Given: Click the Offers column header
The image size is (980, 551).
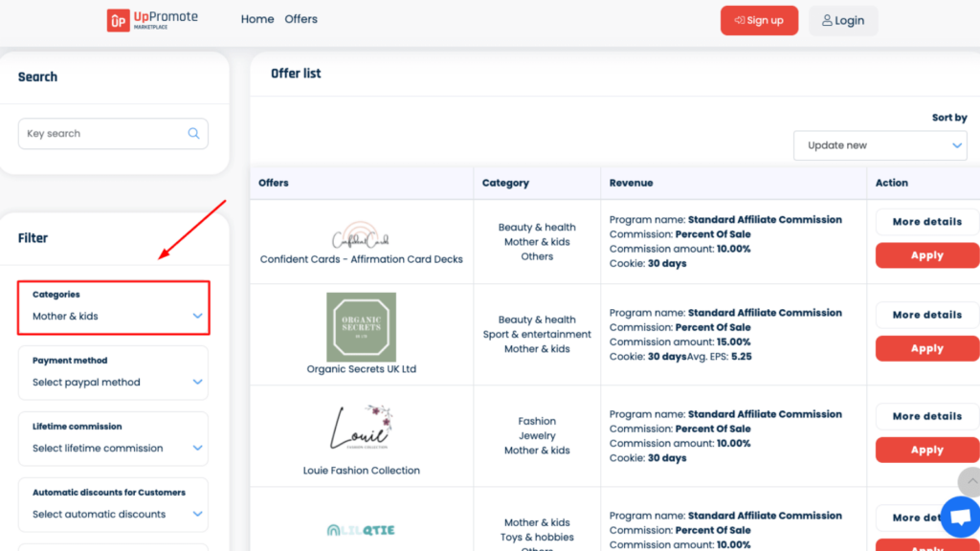Looking at the screenshot, I should 274,183.
